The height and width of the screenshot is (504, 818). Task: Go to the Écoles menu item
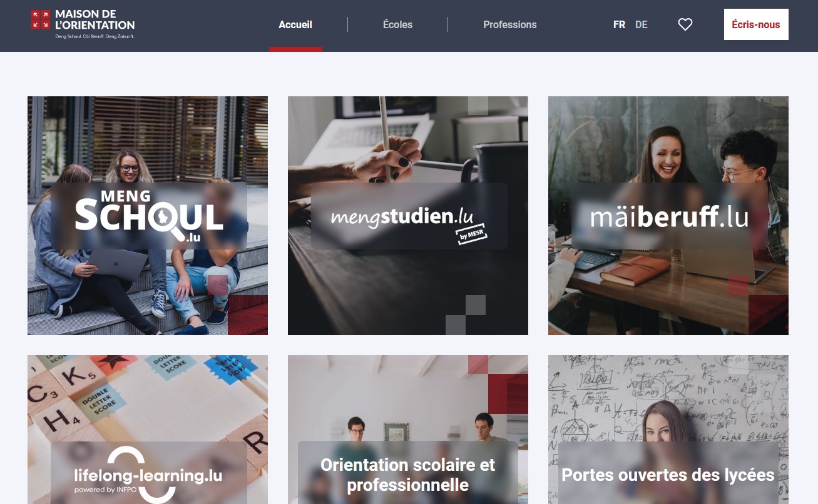pos(397,25)
